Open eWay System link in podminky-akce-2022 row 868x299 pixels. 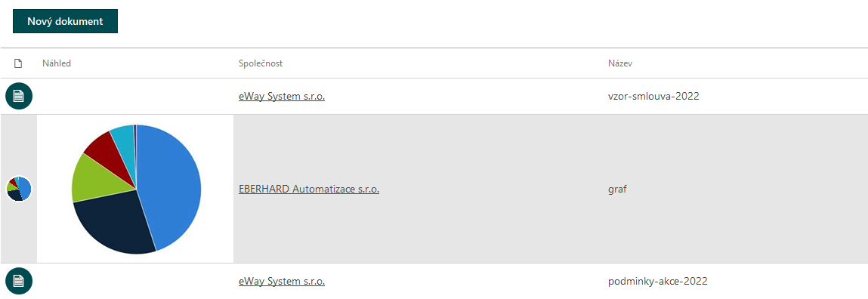tap(282, 282)
